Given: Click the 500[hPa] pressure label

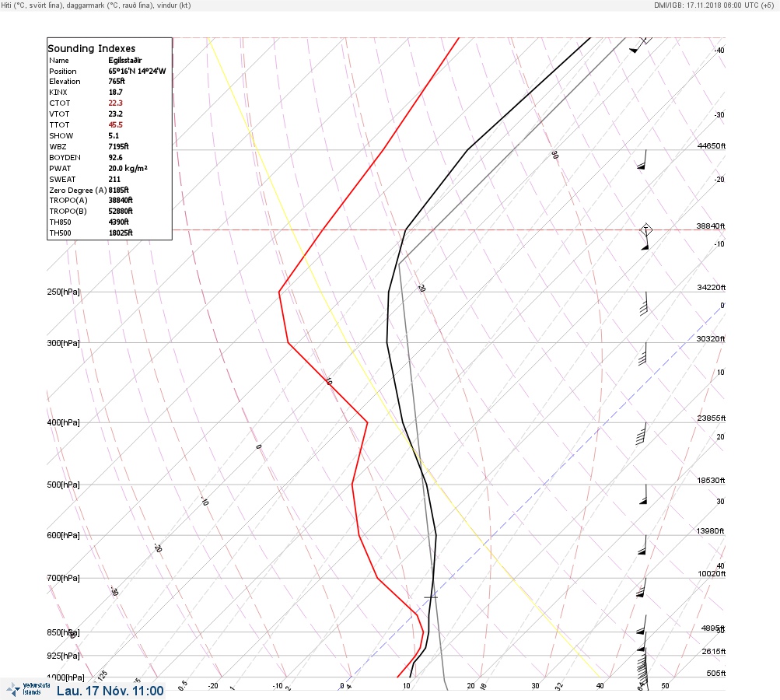Looking at the screenshot, I should pyautogui.click(x=63, y=485).
